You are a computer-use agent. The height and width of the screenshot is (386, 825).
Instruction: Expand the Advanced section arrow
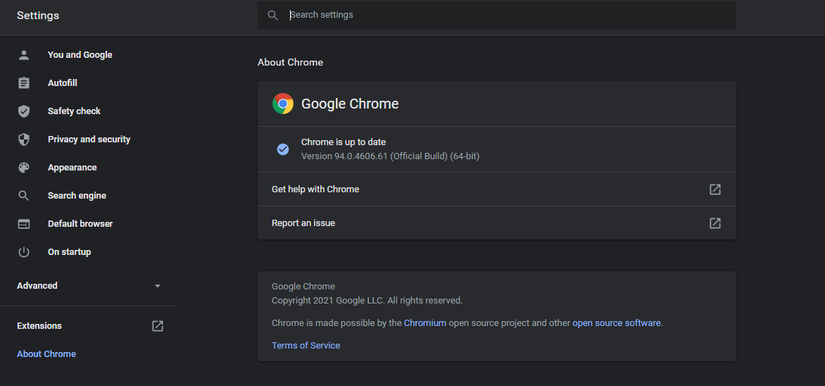tap(157, 286)
